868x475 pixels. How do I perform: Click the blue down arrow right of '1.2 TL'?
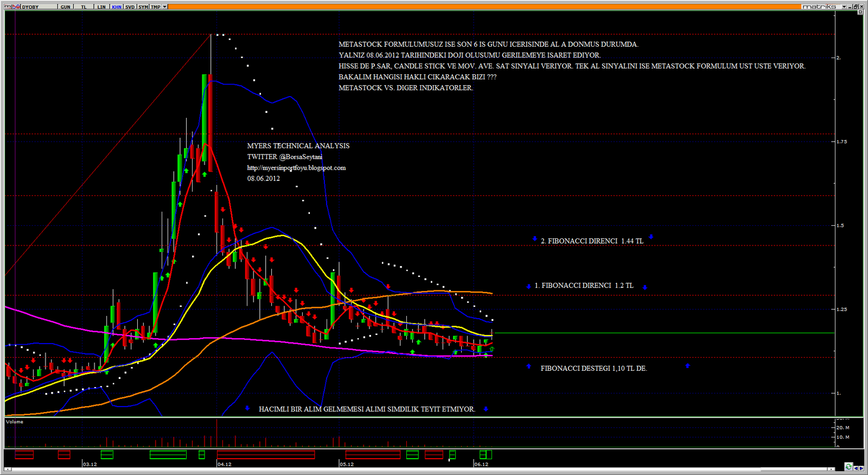point(645,287)
